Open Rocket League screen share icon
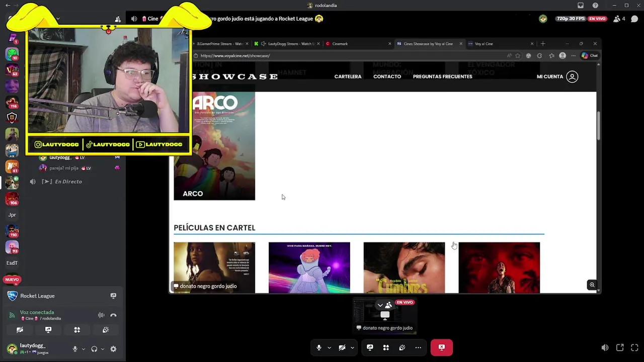The height and width of the screenshot is (362, 644). (x=113, y=296)
